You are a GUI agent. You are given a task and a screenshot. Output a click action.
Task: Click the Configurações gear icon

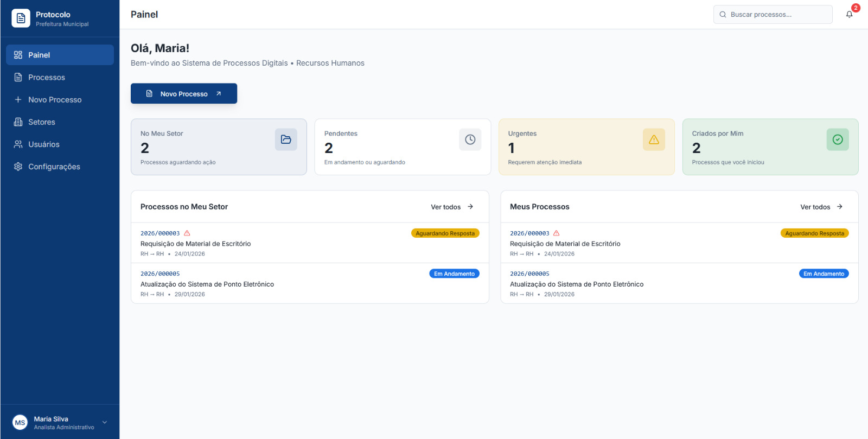click(x=18, y=167)
